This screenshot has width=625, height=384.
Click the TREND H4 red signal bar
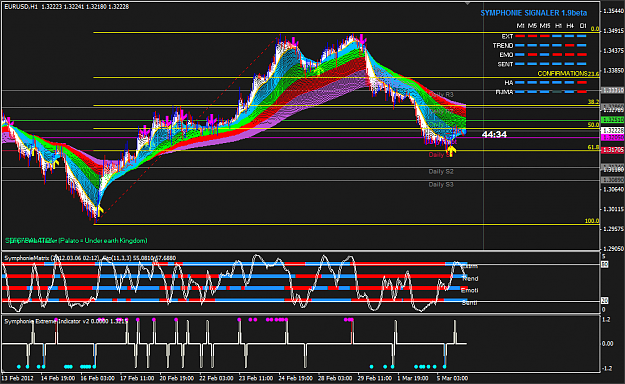570,45
